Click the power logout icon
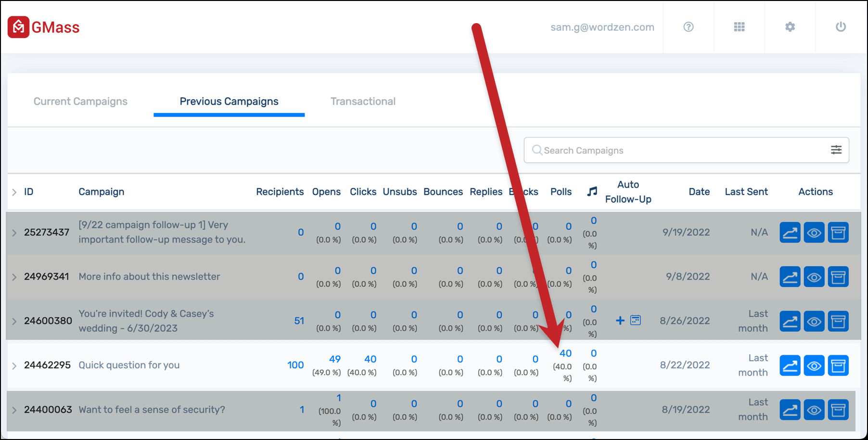This screenshot has height=440, width=868. click(841, 27)
